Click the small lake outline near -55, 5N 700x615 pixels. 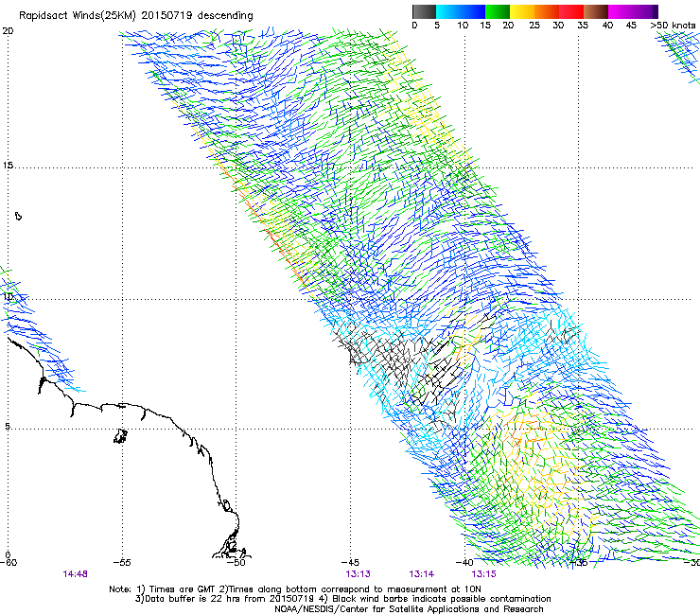tap(120, 436)
